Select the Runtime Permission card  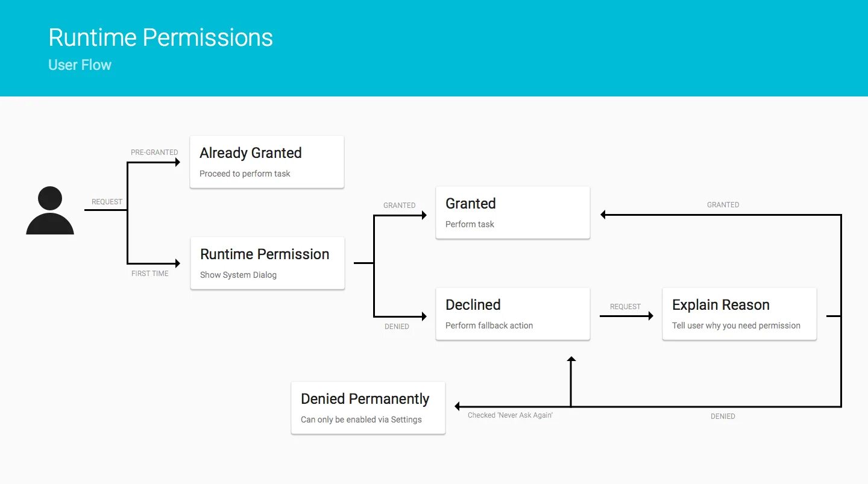268,263
